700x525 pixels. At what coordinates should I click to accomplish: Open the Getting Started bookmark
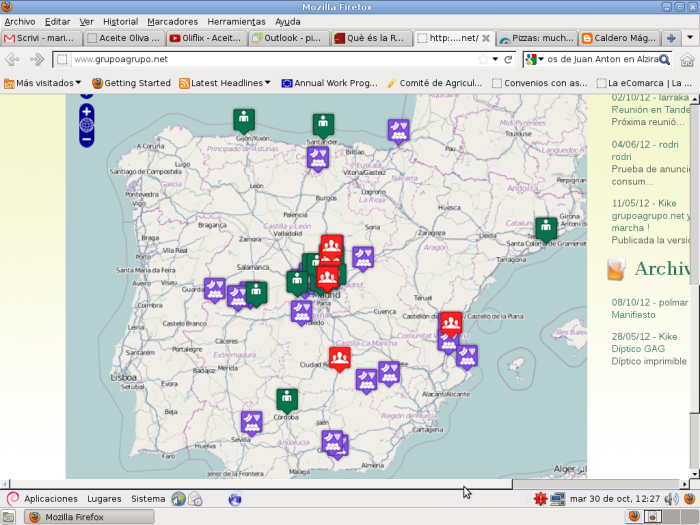131,83
